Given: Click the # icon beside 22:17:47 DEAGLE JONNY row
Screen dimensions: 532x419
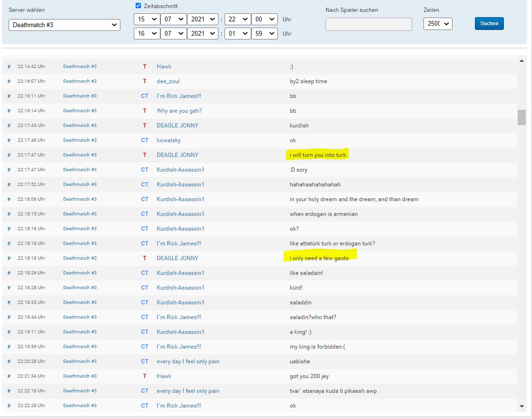Looking at the screenshot, I should pos(9,155).
